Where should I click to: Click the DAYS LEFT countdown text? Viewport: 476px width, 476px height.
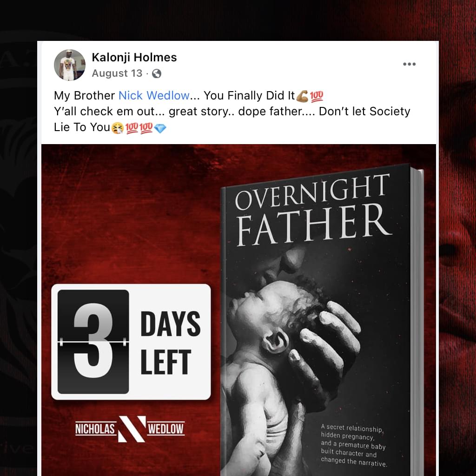[170, 343]
